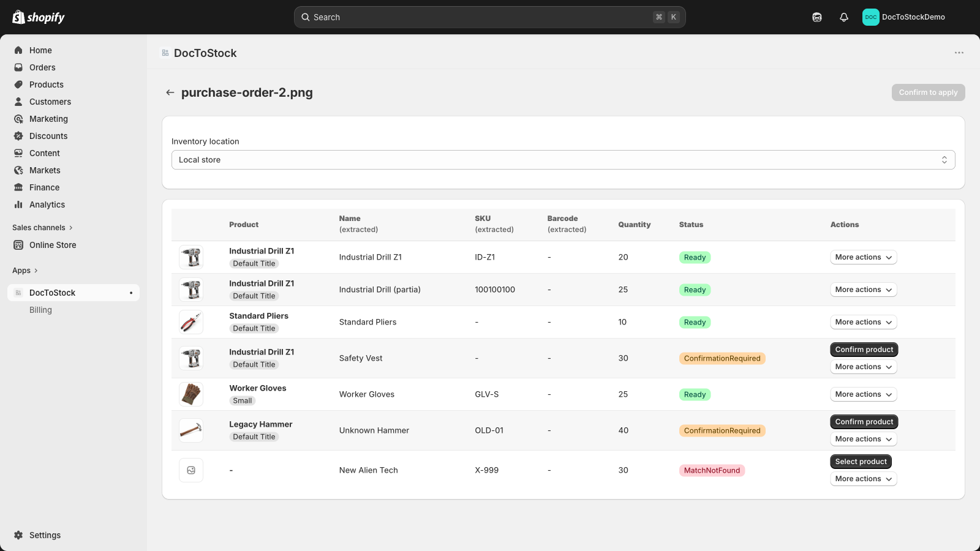Expand More actions for Standard Pliers row
Image resolution: width=980 pixels, height=551 pixels.
(864, 322)
